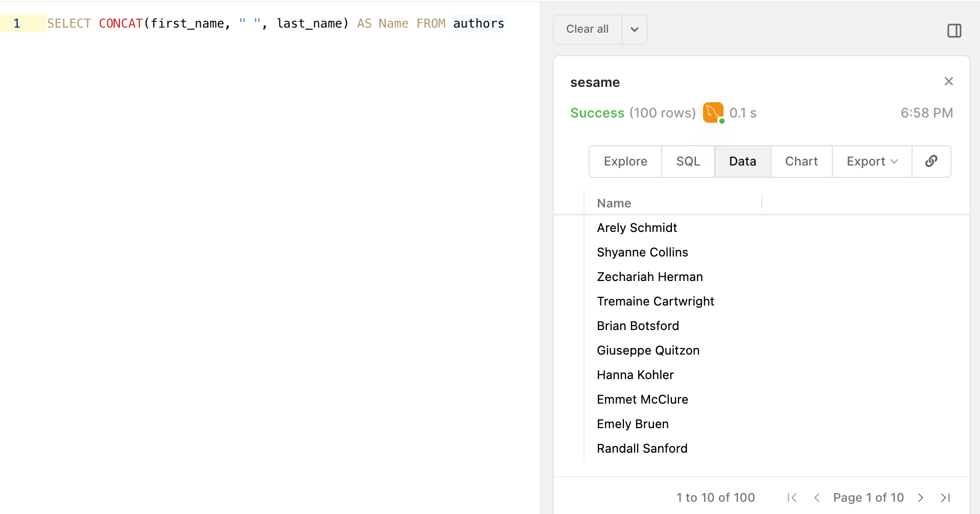Go to the previous results page

click(817, 497)
